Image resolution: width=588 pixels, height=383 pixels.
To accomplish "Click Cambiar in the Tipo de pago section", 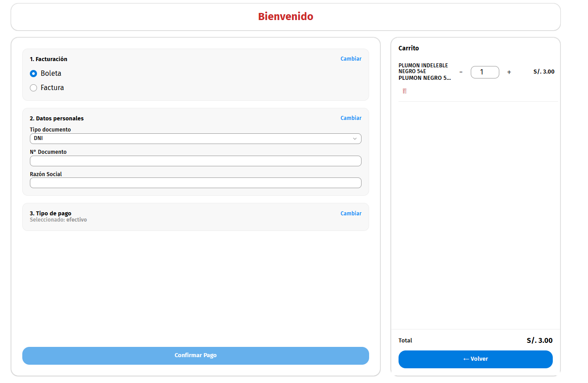I will click(351, 214).
